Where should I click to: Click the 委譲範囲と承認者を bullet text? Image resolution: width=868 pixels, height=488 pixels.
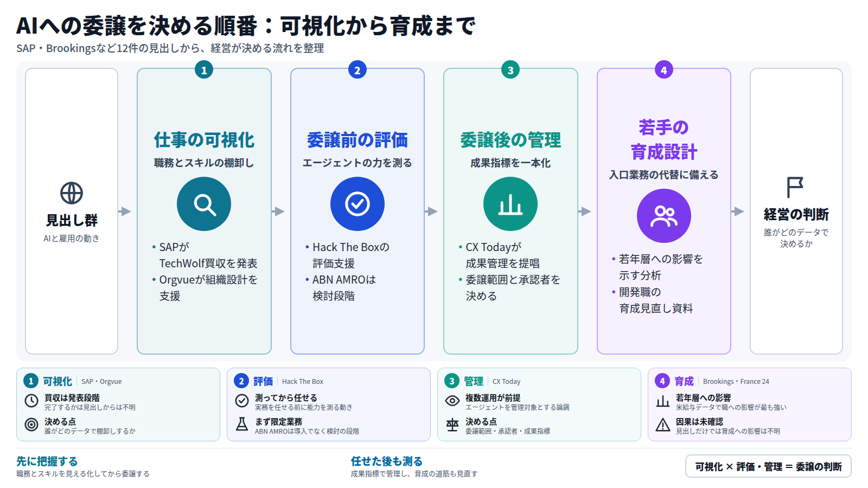(x=513, y=280)
